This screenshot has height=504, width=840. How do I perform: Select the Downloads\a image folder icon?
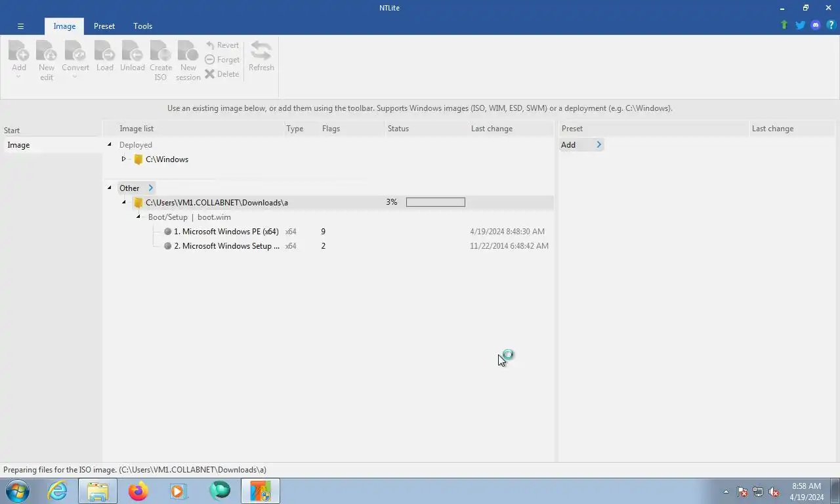[138, 203]
